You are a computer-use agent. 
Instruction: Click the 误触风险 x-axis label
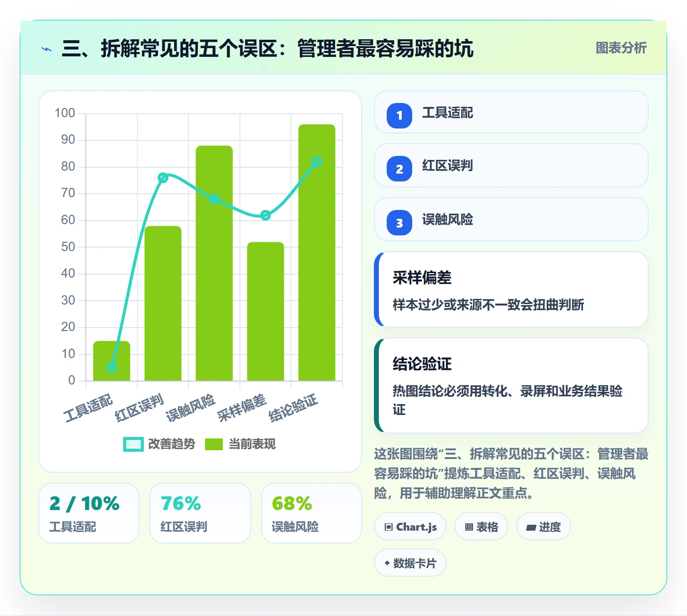pyautogui.click(x=191, y=408)
